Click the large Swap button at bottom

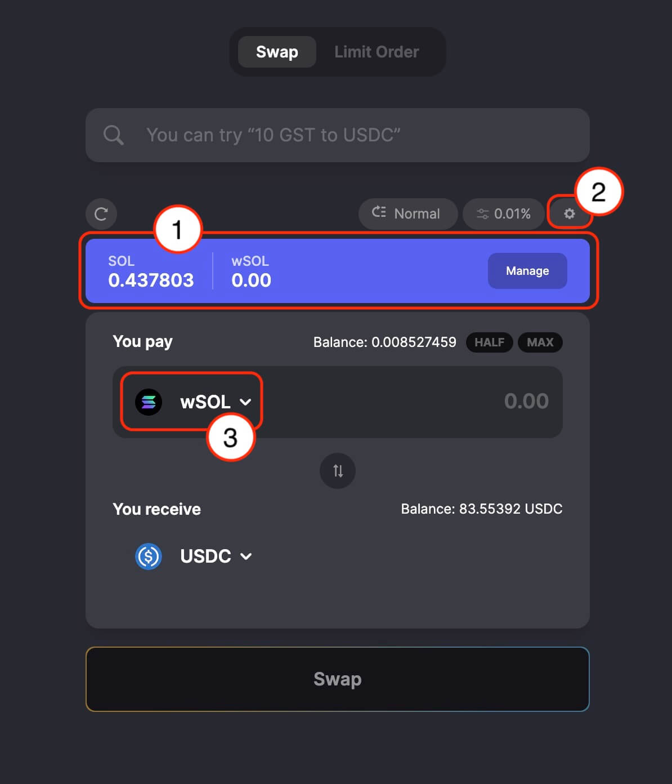(338, 679)
